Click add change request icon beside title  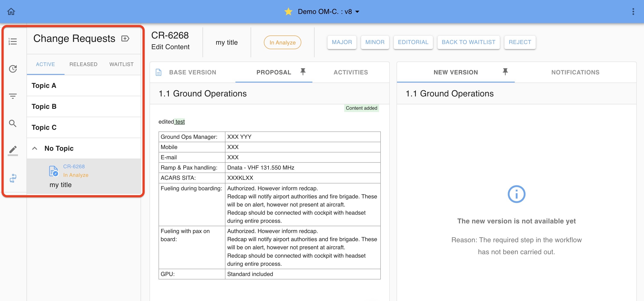click(125, 38)
